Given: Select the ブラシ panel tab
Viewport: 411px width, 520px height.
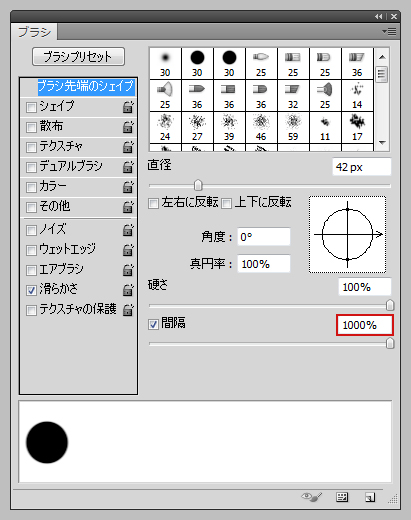Looking at the screenshot, I should pyautogui.click(x=34, y=32).
